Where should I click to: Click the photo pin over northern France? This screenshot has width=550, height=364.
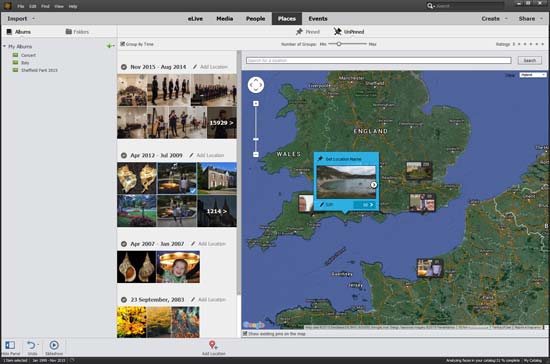430,268
